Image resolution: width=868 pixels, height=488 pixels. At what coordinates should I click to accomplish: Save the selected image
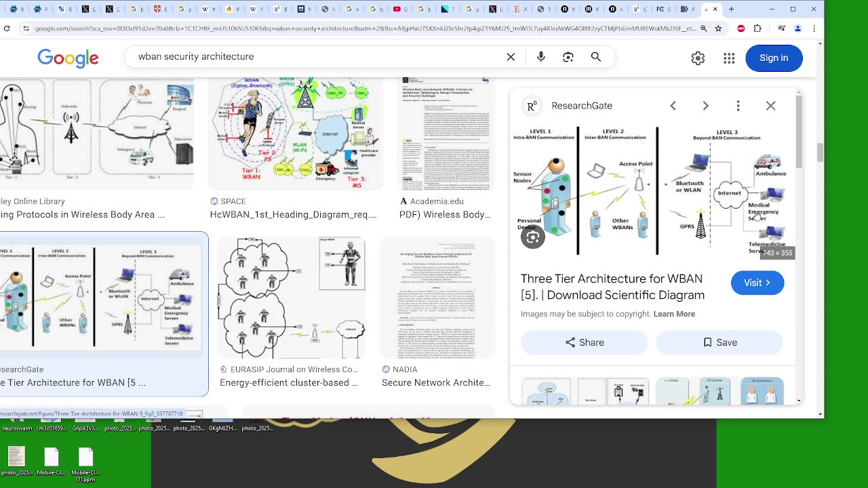point(719,342)
